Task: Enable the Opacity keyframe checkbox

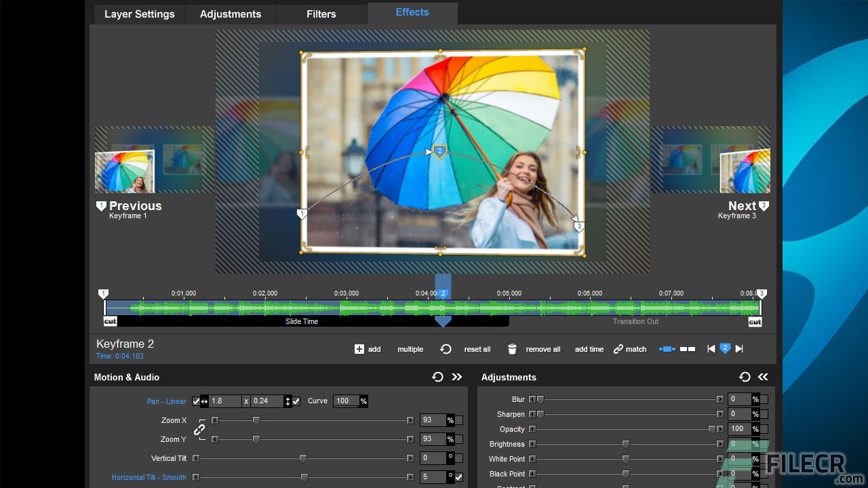Action: coord(764,429)
